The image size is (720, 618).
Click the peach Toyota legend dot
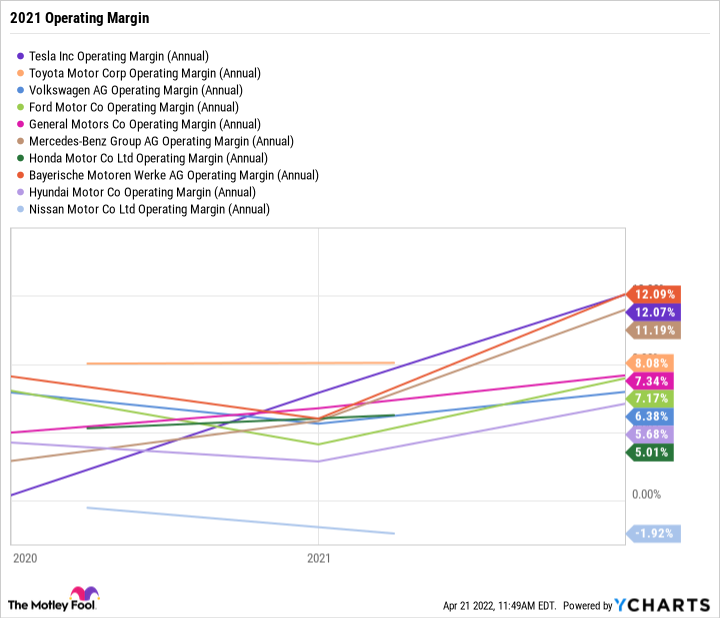coord(21,74)
